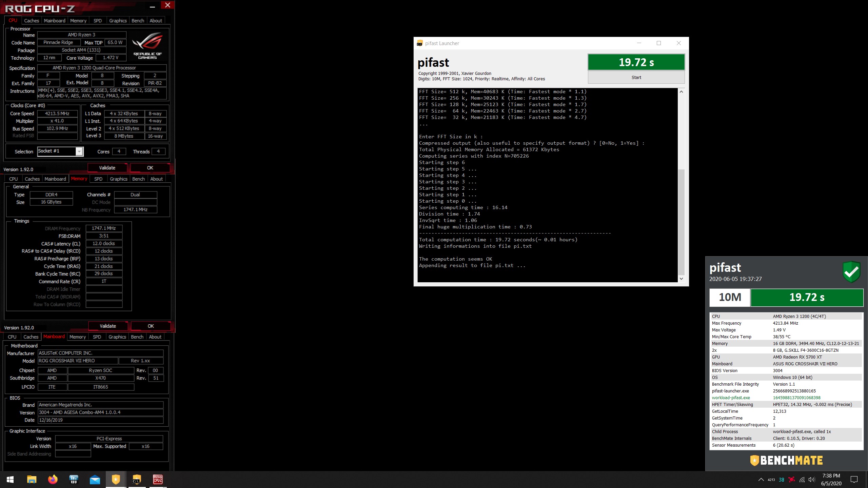Open network Wi-Fi status in the tray
The width and height of the screenshot is (868, 488).
coord(802,480)
